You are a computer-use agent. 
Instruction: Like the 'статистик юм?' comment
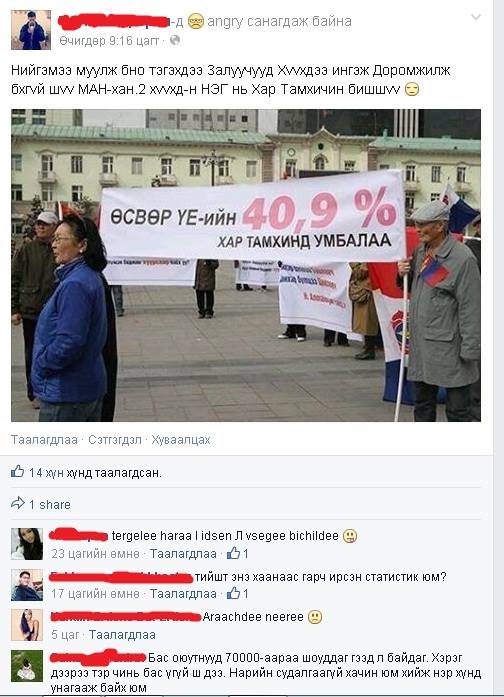(183, 594)
